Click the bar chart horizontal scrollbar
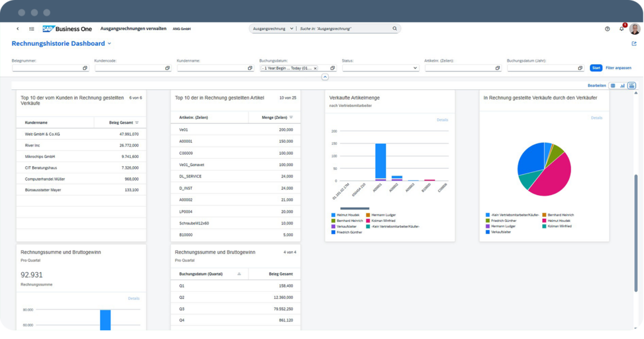The width and height of the screenshot is (644, 339). 355,208
